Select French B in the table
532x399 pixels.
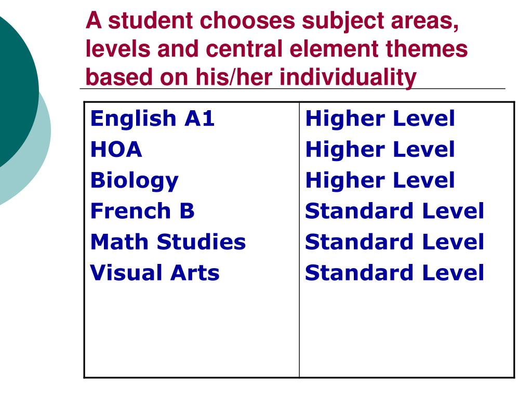[142, 211]
